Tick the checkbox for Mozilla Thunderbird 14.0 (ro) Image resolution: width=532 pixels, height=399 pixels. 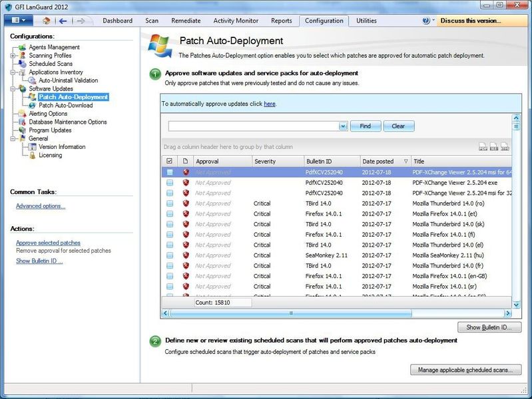[x=170, y=203]
